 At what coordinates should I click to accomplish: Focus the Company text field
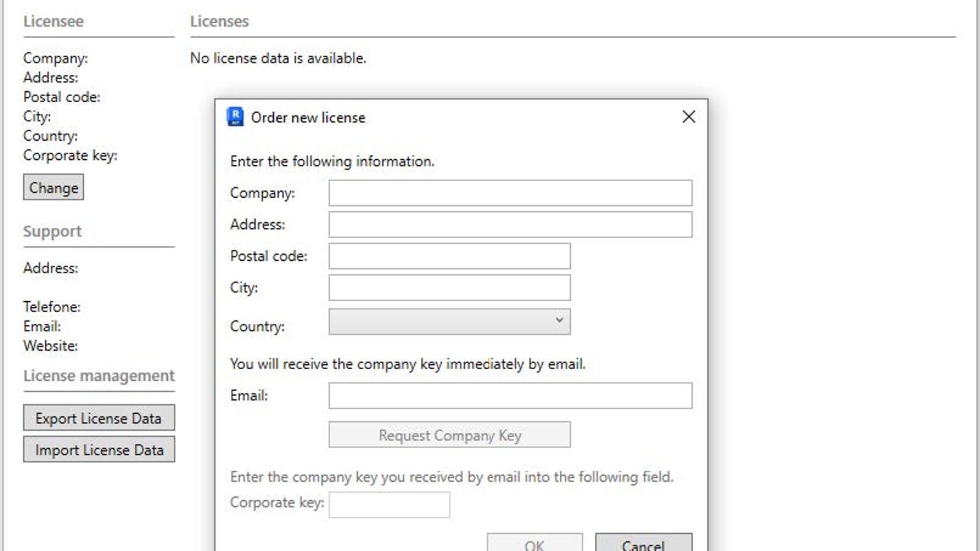coord(510,193)
